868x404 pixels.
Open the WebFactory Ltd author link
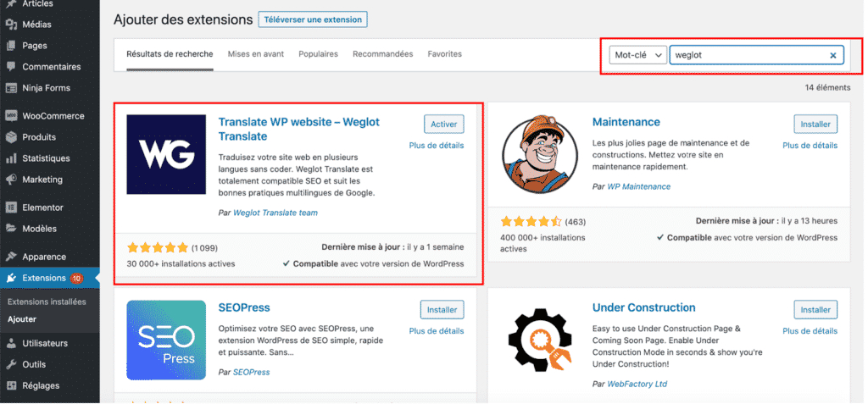pyautogui.click(x=637, y=384)
